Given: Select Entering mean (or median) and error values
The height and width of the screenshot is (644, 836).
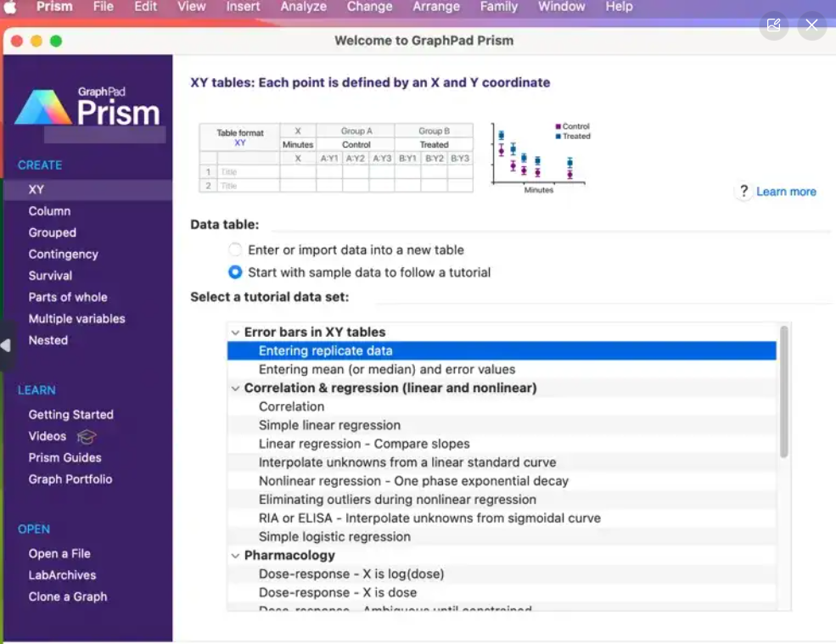Looking at the screenshot, I should click(502, 369).
